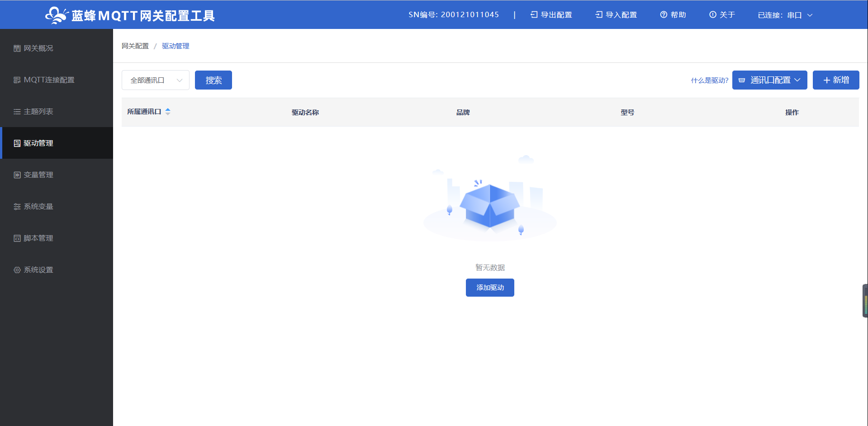Open 系统设置 gear menu item
Image resolution: width=868 pixels, height=426 pixels.
[38, 270]
